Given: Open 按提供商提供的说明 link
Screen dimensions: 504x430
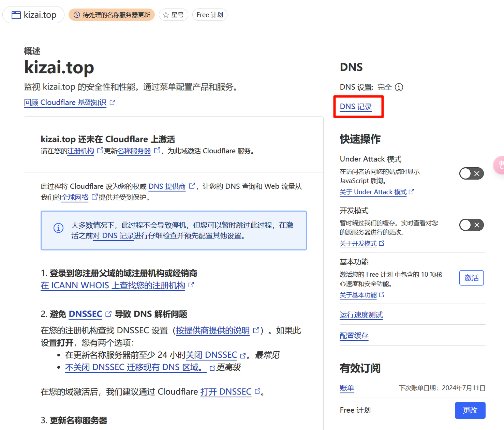Looking at the screenshot, I should (213, 331).
